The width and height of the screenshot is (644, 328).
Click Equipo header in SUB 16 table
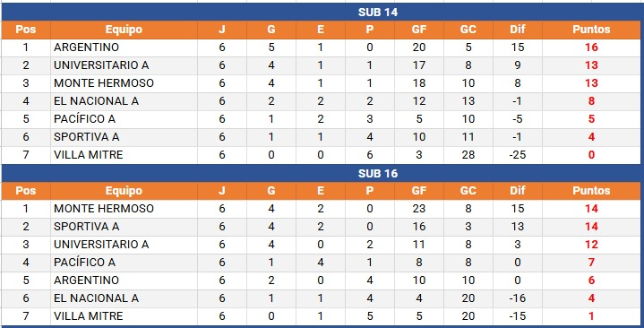124,191
